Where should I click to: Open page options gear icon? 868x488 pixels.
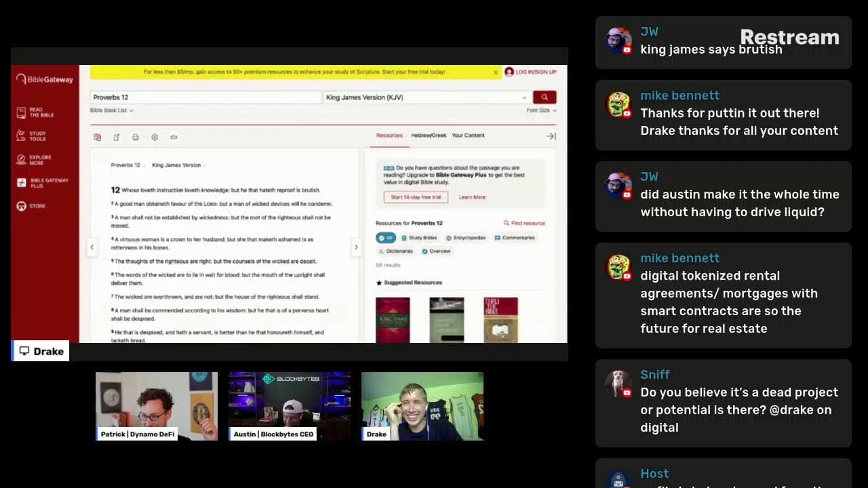click(155, 137)
